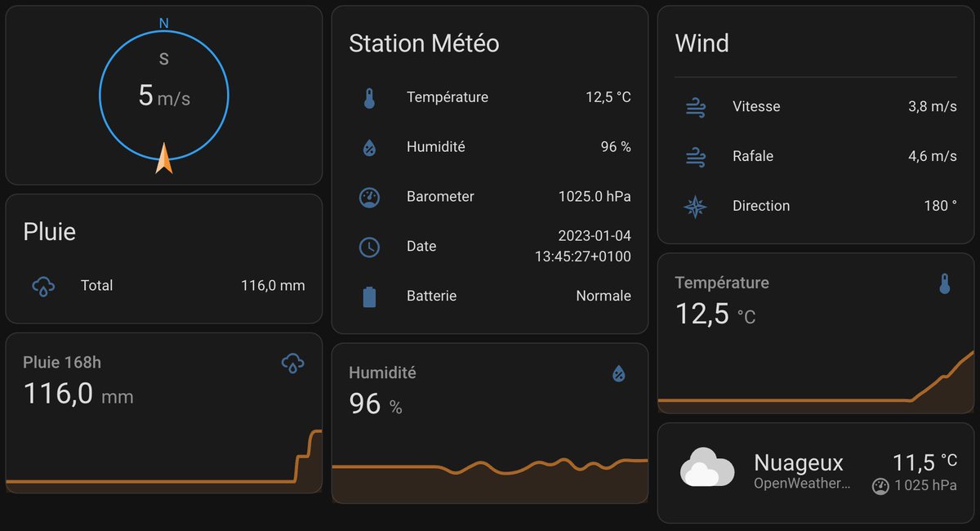Click the wind icon next to Rafale
This screenshot has height=531, width=980.
click(695, 157)
